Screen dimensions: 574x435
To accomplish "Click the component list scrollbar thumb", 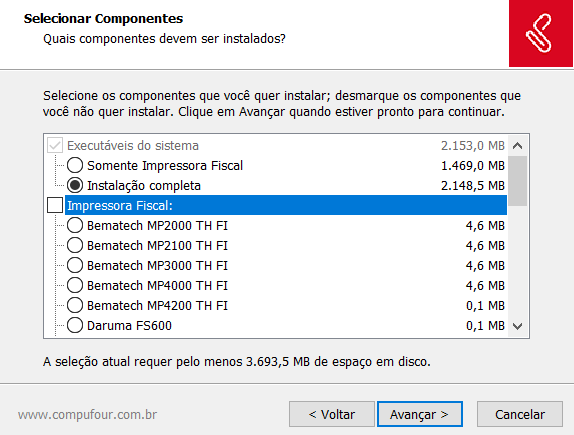I will click(x=517, y=181).
